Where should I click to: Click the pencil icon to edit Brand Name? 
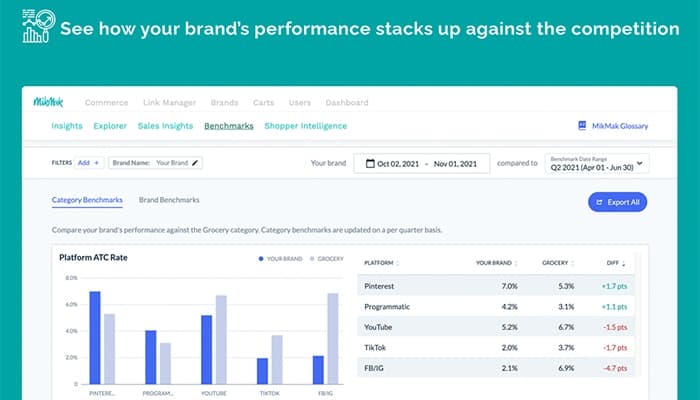[196, 162]
